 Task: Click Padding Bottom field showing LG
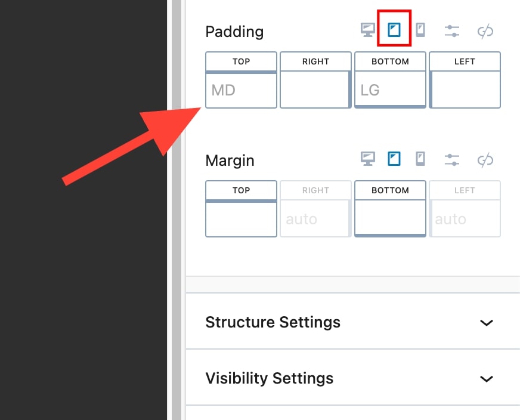pos(390,90)
